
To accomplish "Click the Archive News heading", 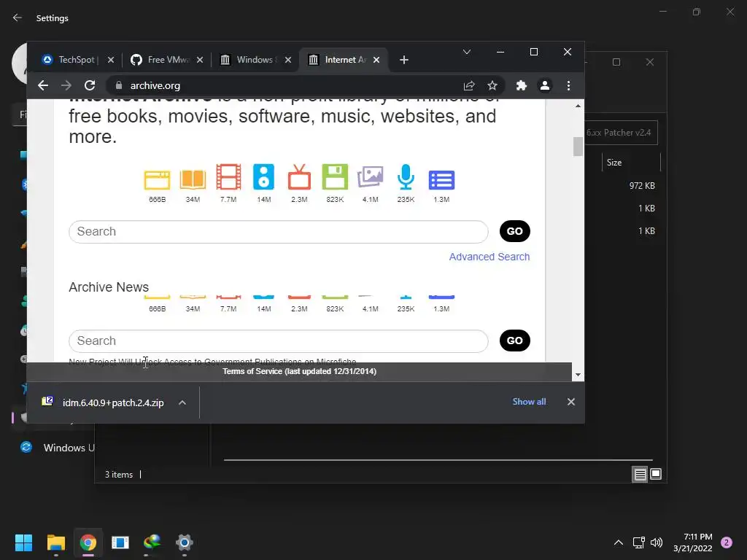I will [x=109, y=287].
